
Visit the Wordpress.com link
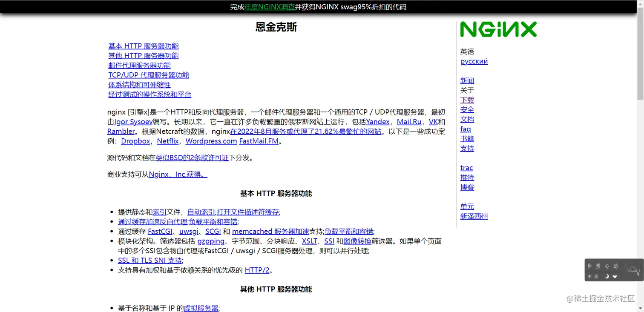click(x=211, y=141)
